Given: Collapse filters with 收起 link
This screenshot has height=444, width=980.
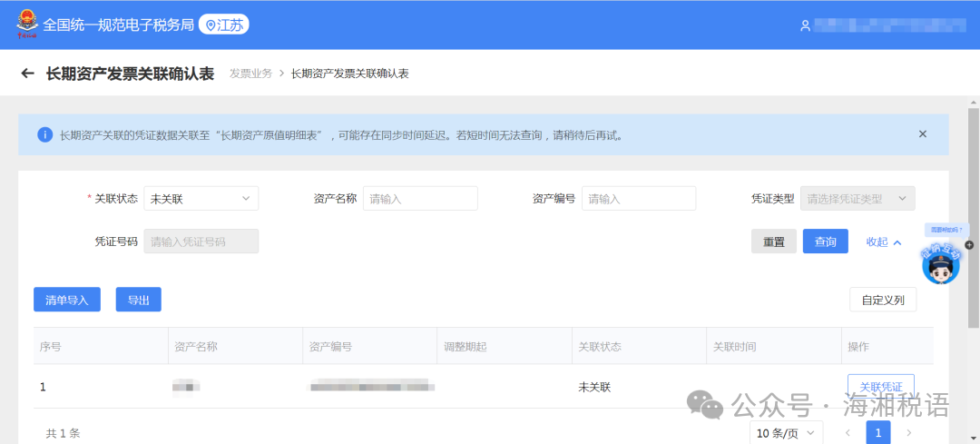Looking at the screenshot, I should pyautogui.click(x=883, y=242).
